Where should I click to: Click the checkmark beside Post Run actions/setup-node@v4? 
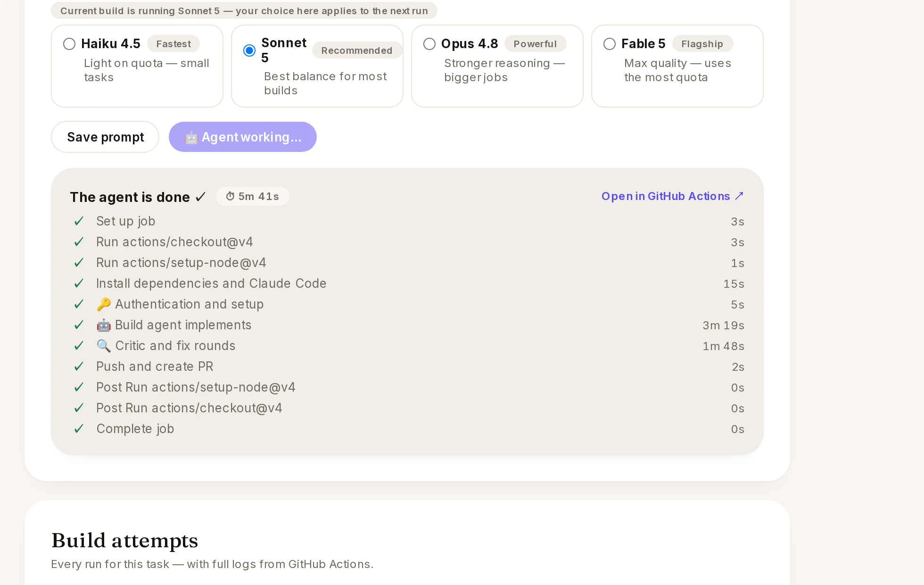[79, 387]
